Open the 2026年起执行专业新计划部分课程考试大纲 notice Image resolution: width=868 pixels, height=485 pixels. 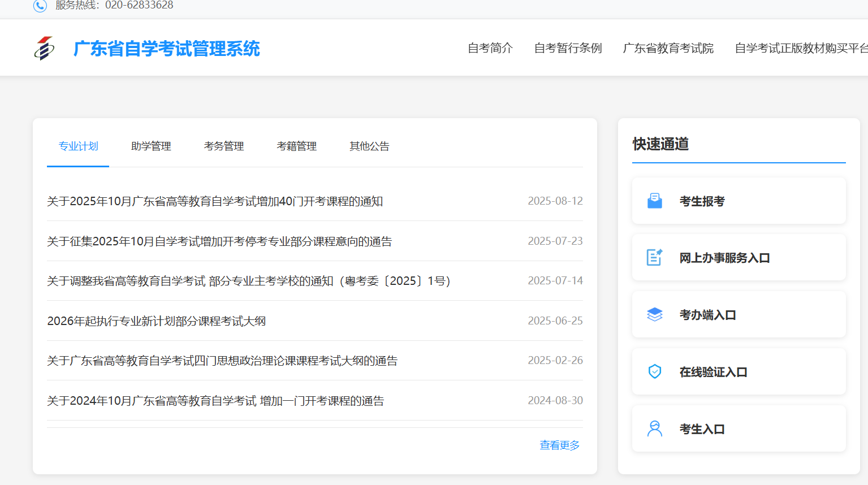[x=156, y=321]
